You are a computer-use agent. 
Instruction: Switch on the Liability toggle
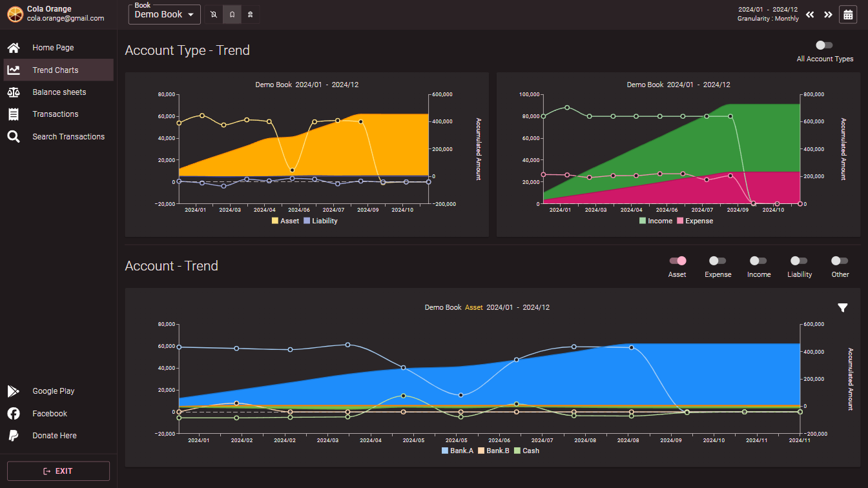[799, 261]
